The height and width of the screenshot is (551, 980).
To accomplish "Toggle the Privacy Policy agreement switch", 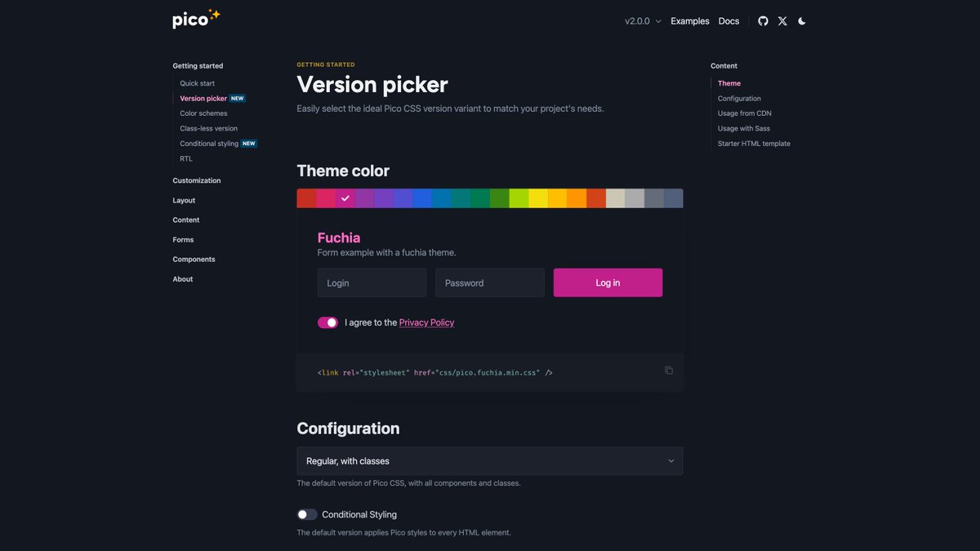I will (327, 322).
